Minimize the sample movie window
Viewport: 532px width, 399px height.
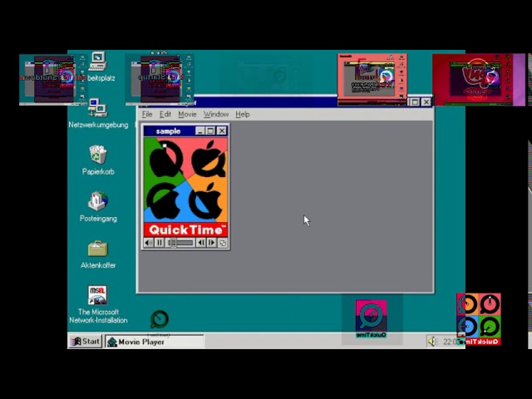coord(199,131)
